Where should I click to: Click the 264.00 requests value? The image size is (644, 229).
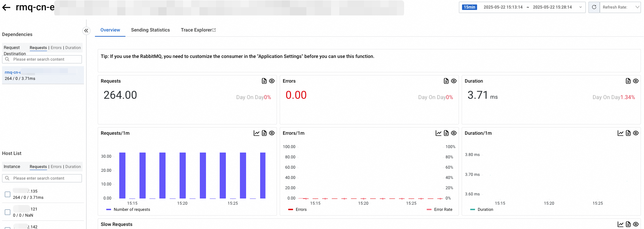click(120, 95)
